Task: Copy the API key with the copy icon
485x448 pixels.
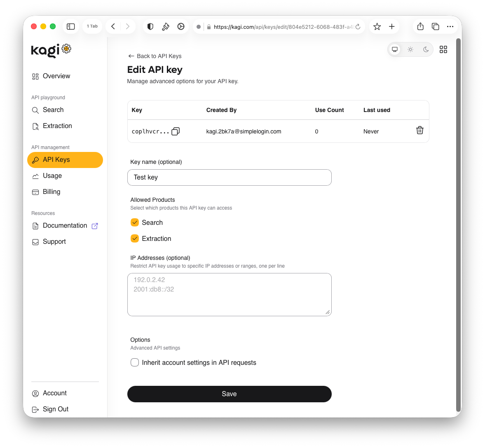Action: click(x=176, y=131)
